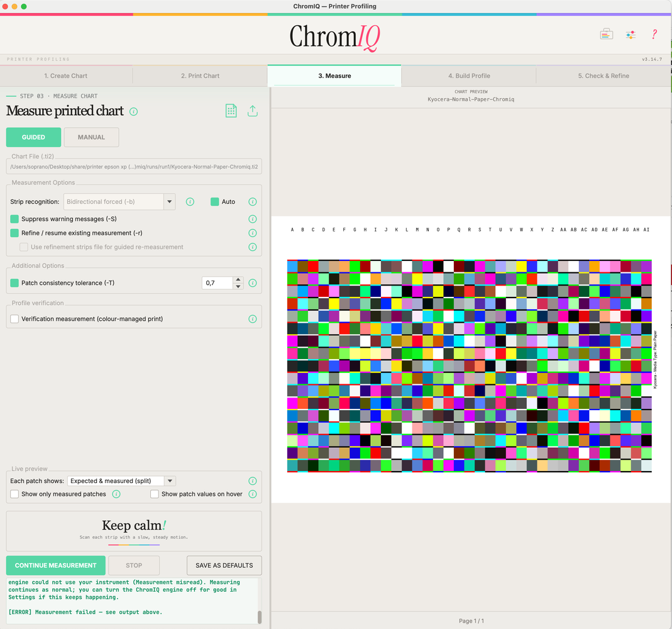Click the pink help question mark

(654, 35)
